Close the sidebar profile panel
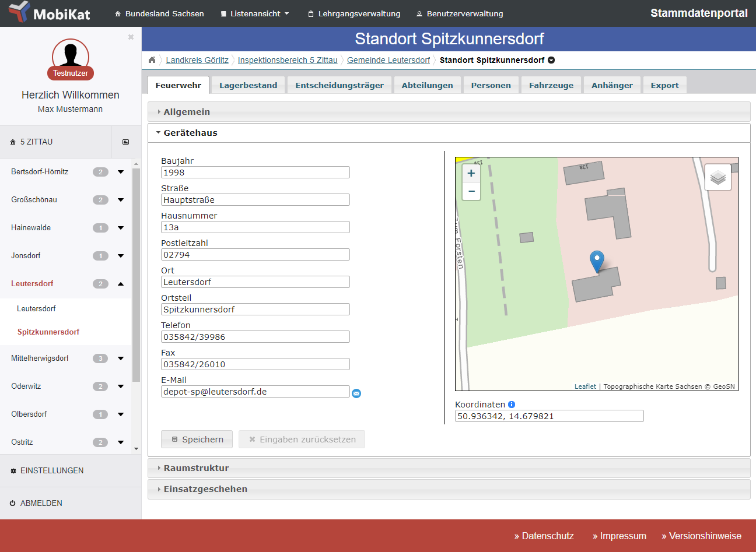 point(131,37)
